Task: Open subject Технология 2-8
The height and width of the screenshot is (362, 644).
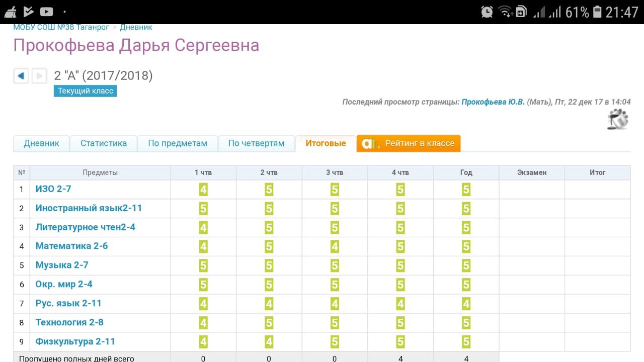Action: click(69, 323)
